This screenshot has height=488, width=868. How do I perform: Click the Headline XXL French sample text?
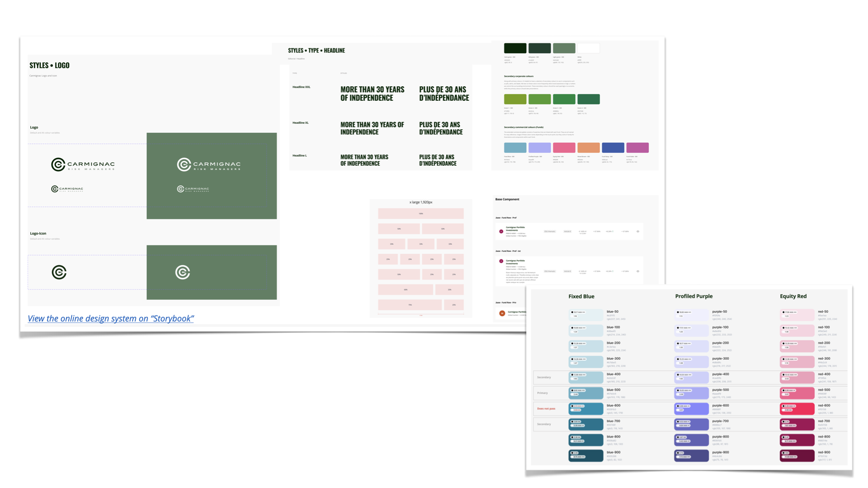(x=444, y=94)
